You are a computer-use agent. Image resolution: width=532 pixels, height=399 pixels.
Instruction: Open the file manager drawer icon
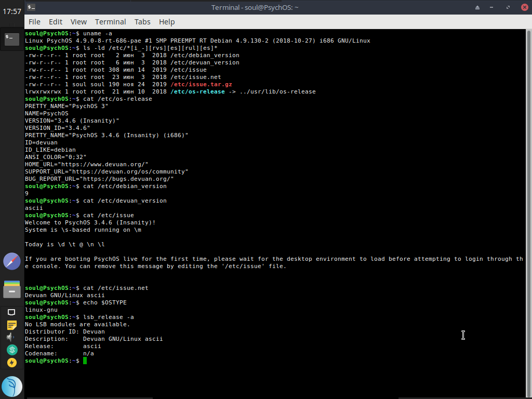pos(12,289)
